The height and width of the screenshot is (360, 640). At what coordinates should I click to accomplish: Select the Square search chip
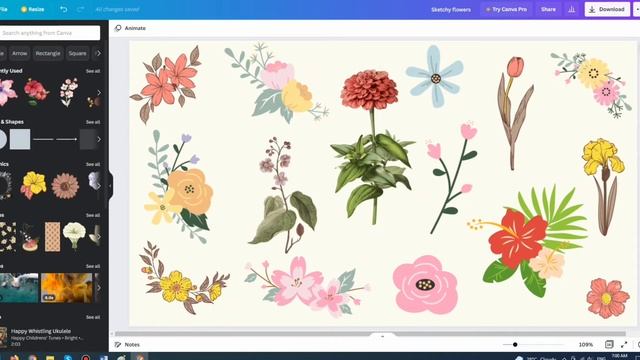[x=77, y=53]
